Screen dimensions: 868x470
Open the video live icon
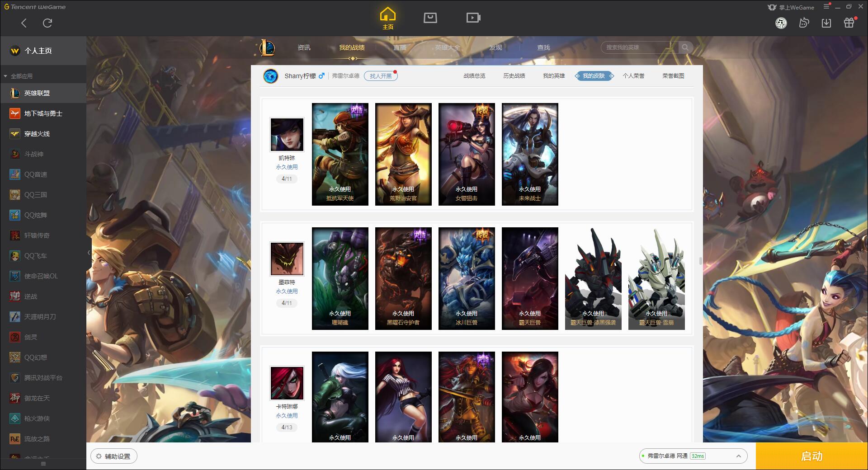(473, 18)
